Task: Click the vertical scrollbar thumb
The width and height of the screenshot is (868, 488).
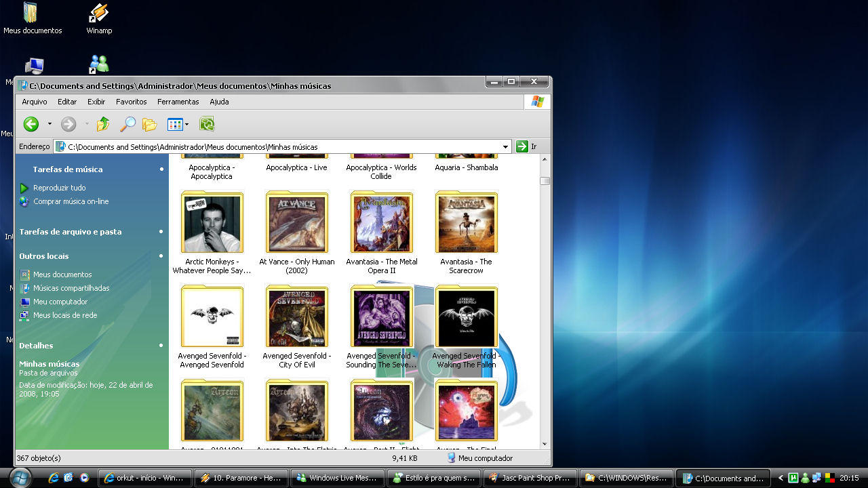Action: [545, 181]
